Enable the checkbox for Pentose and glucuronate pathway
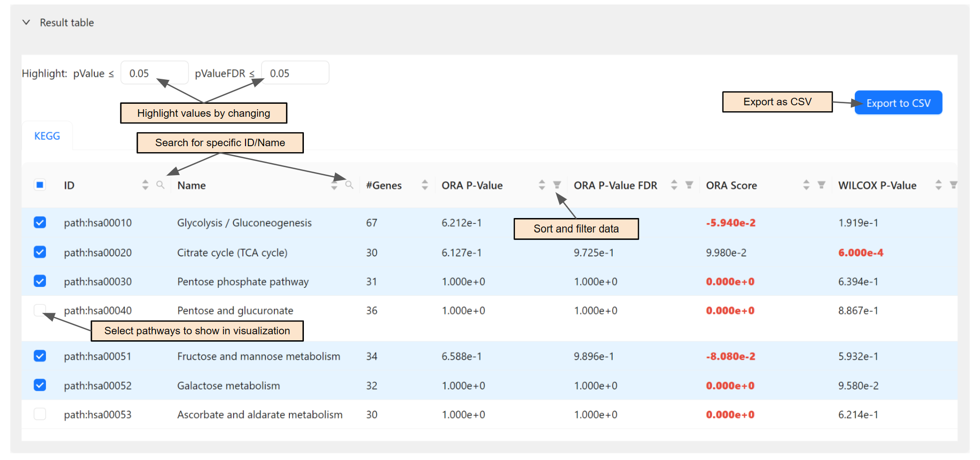The image size is (980, 460). tap(39, 310)
